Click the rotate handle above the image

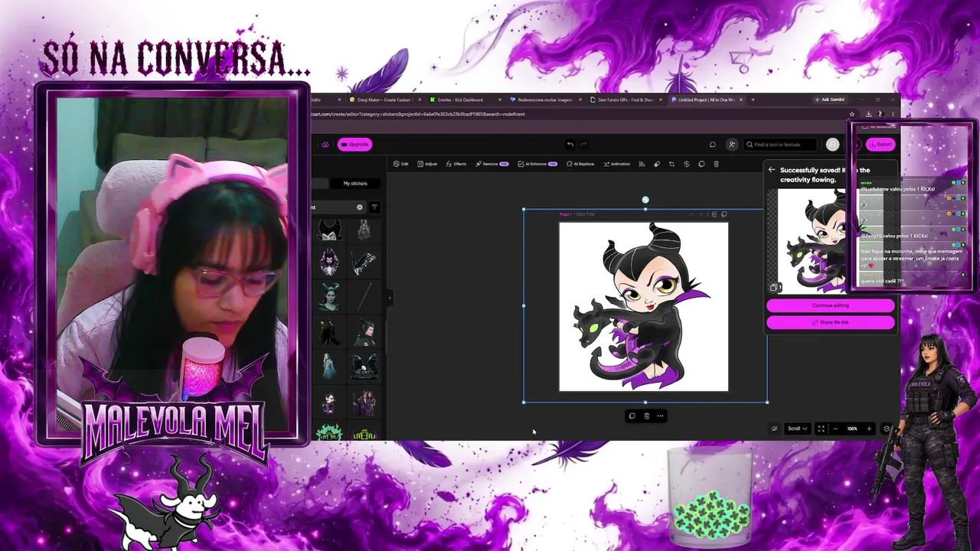tap(645, 200)
